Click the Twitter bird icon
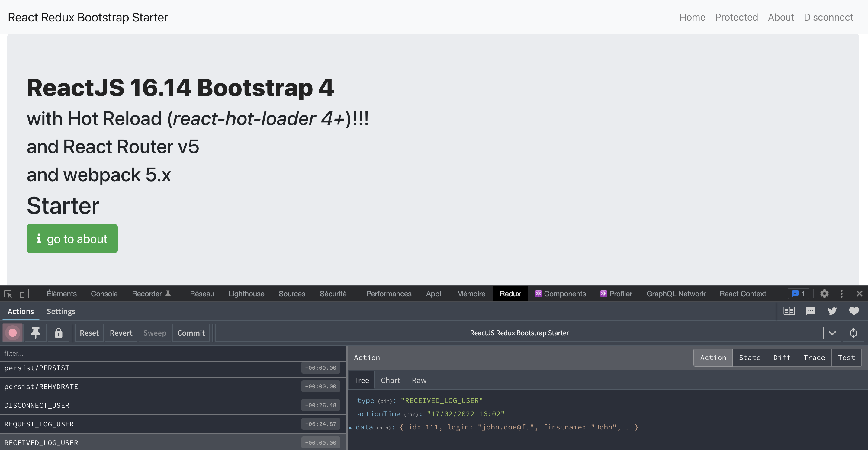The height and width of the screenshot is (450, 868). pyautogui.click(x=832, y=311)
